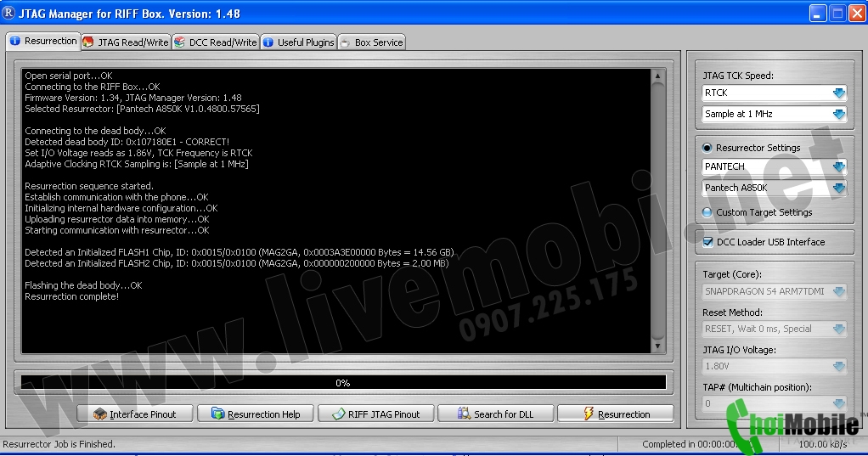This screenshot has height=456, width=868.
Task: Open the Useful Plugins tab
Action: 298,42
